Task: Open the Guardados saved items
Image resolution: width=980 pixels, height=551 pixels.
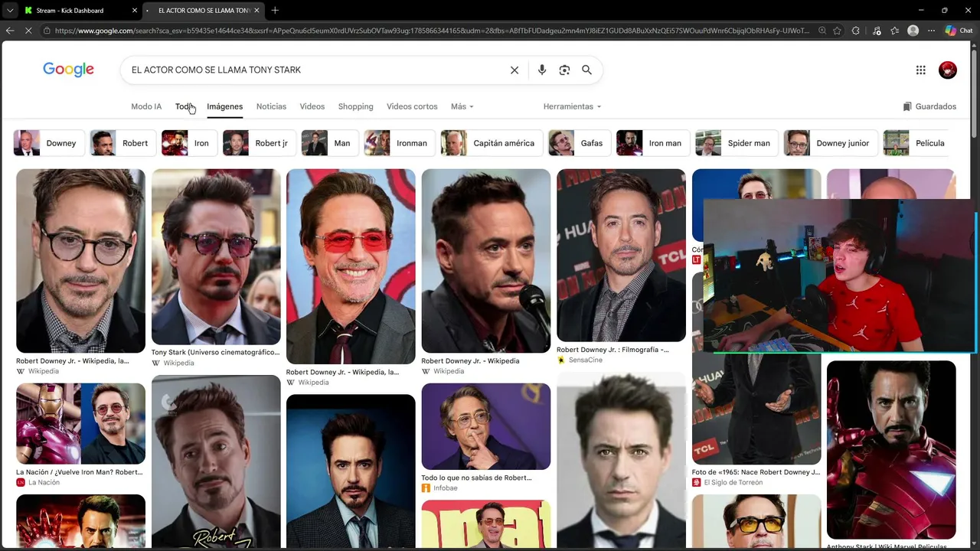Action: [929, 106]
